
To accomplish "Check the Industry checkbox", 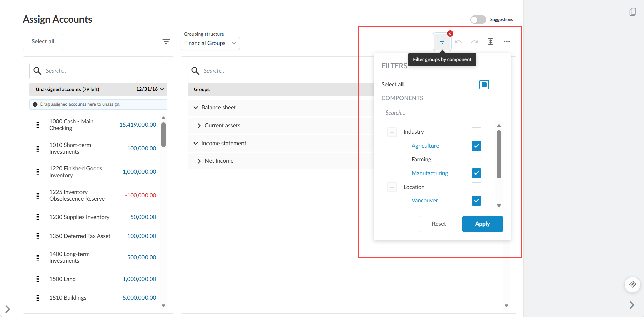I will coord(476,132).
